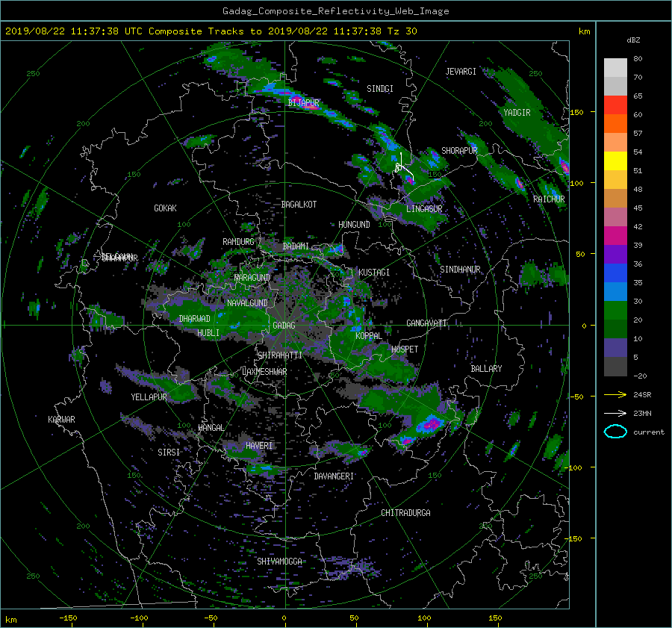This screenshot has height=628, width=672.
Task: Click the BIJAPUR city label
Action: click(303, 103)
